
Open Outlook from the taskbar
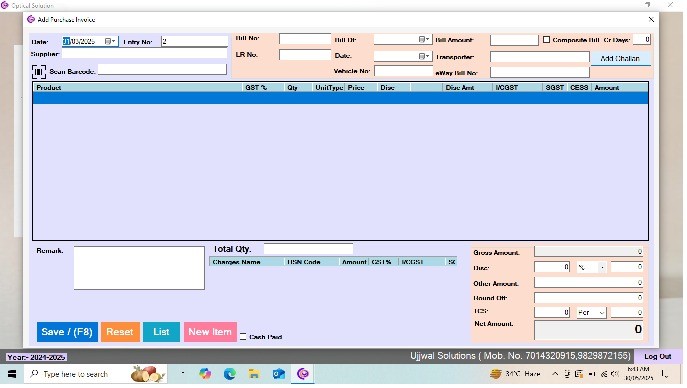[278, 374]
